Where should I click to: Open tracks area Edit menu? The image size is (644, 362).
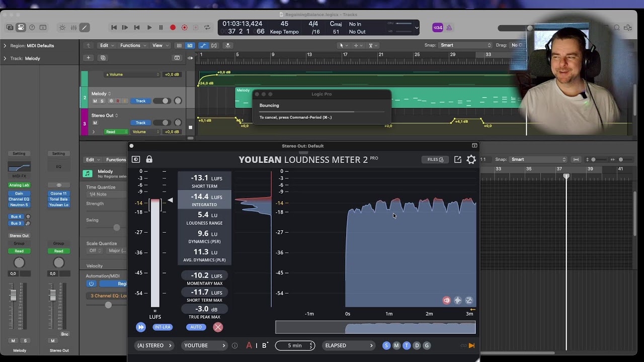coord(106,45)
